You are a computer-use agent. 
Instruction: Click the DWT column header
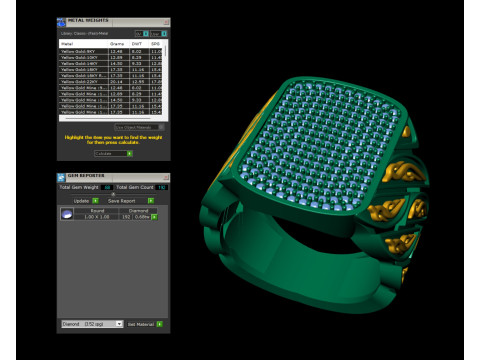pos(138,44)
